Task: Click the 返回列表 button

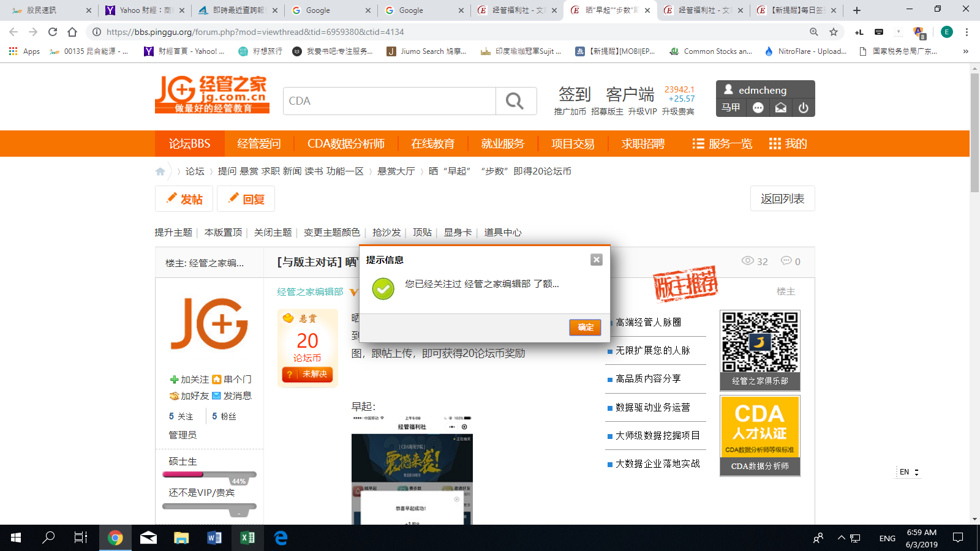Action: point(783,199)
